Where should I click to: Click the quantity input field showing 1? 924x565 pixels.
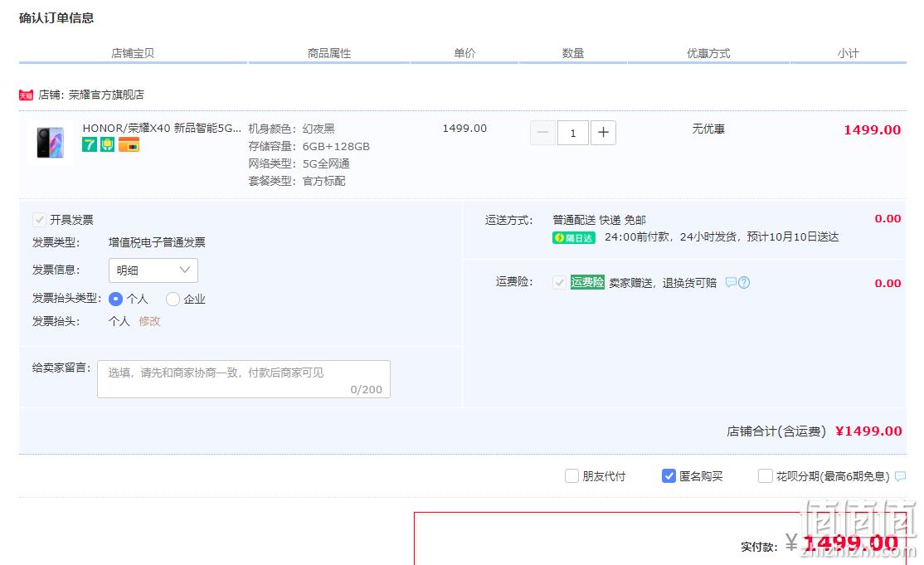click(573, 133)
